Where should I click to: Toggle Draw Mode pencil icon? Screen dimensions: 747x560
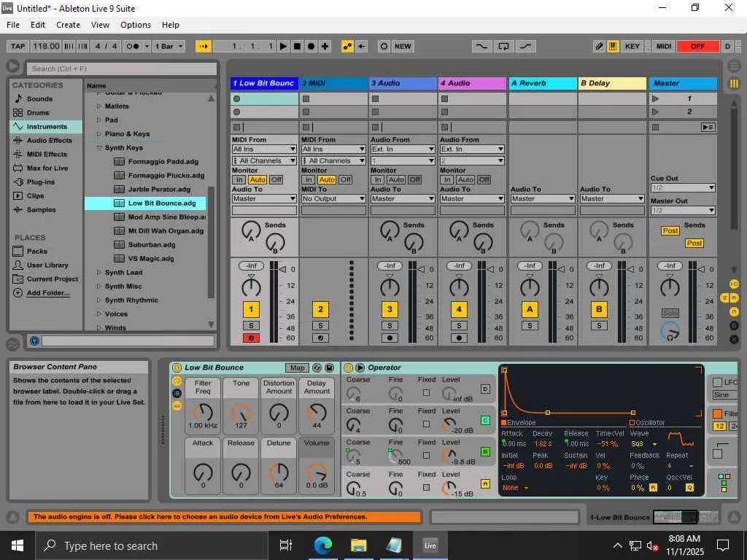click(600, 46)
